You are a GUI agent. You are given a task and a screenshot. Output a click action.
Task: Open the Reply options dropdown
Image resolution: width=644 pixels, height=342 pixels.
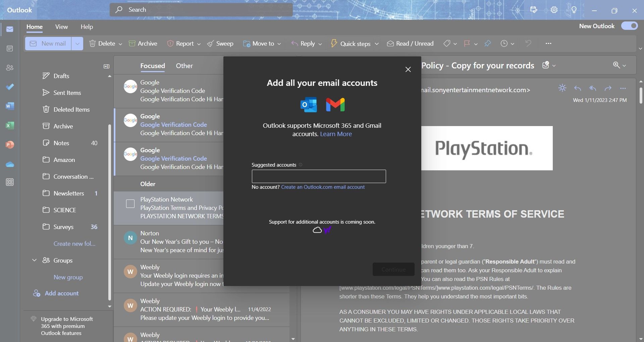coord(320,43)
